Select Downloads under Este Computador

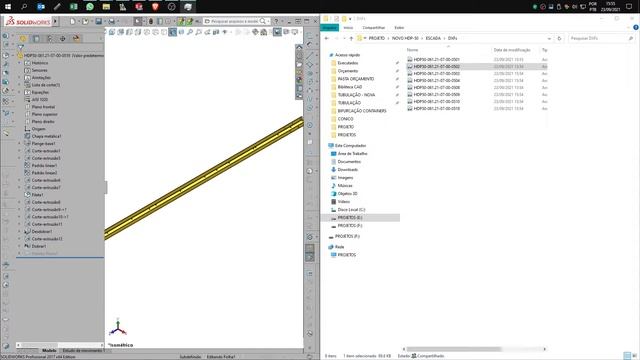click(347, 169)
